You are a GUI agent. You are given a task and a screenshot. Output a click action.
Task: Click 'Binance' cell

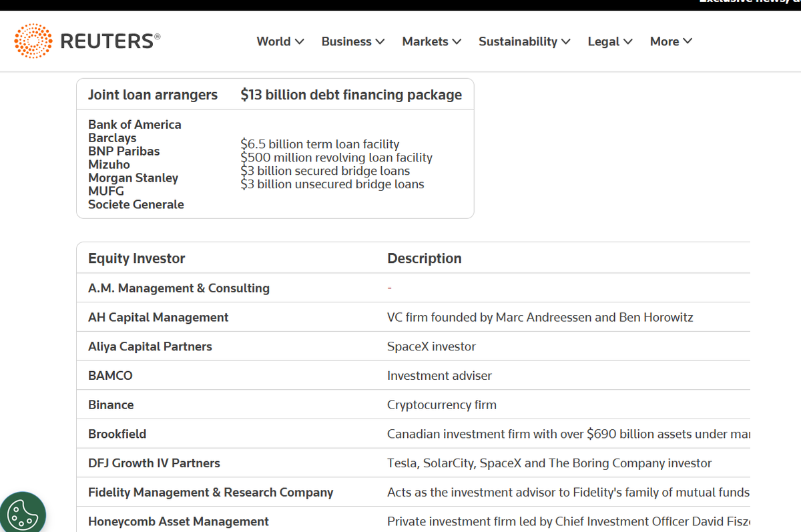111,405
